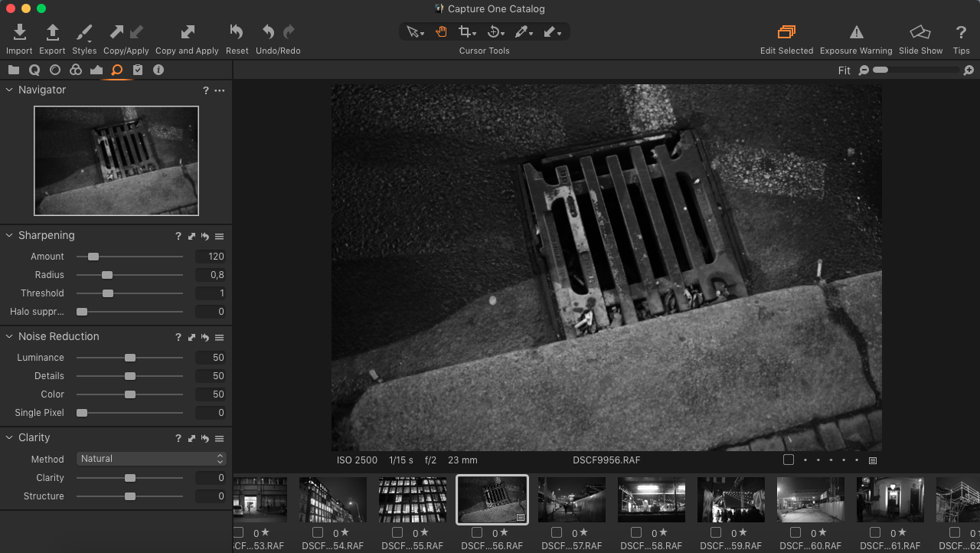Screen dimensions: 980x553
Task: Select the Crop cursor tool
Action: tap(466, 31)
